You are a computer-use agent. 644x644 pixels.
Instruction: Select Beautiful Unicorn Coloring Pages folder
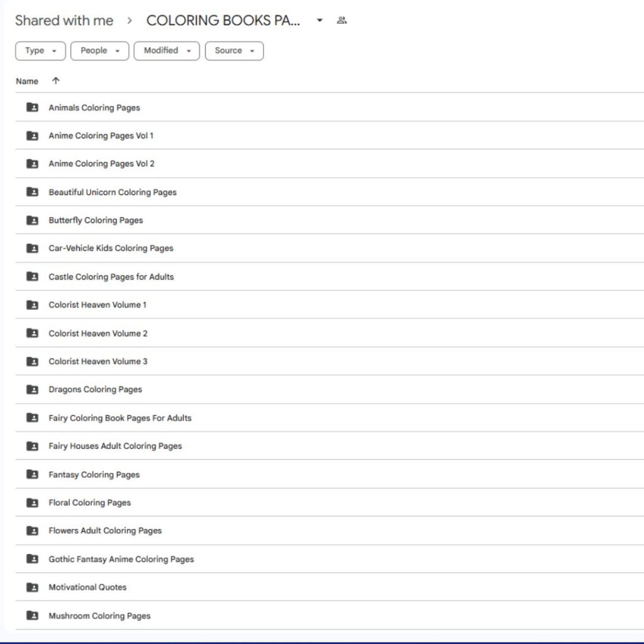[113, 192]
